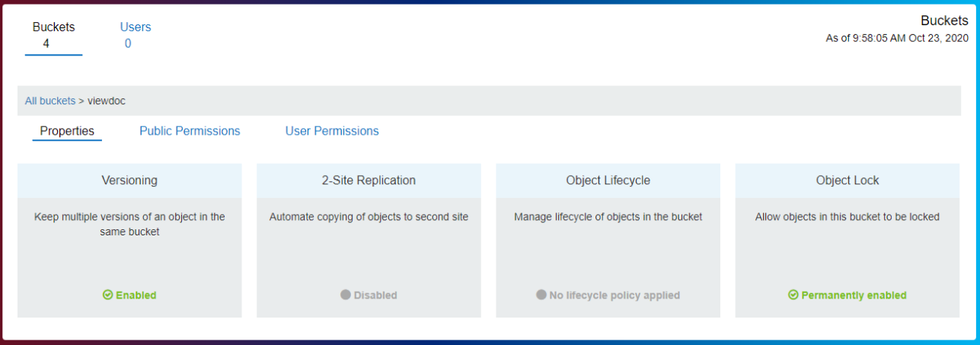Image resolution: width=980 pixels, height=345 pixels.
Task: Click the viewdoc bucket name in breadcrumb
Action: click(107, 101)
